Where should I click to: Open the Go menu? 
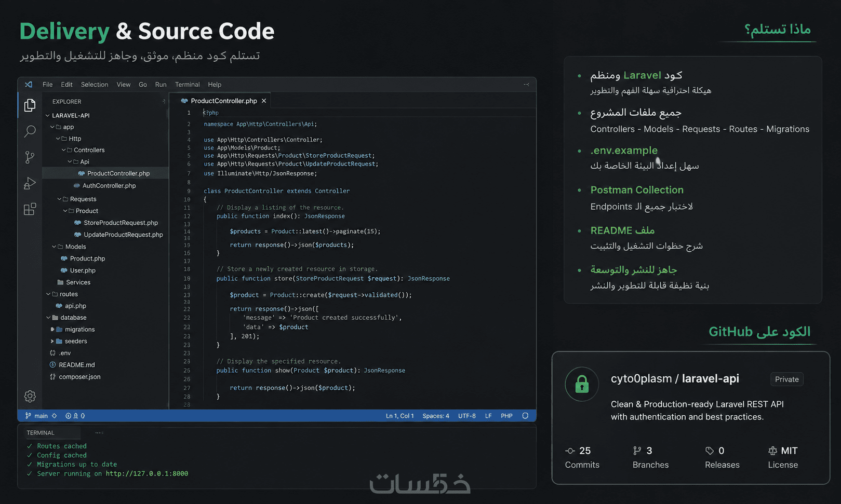coord(143,85)
